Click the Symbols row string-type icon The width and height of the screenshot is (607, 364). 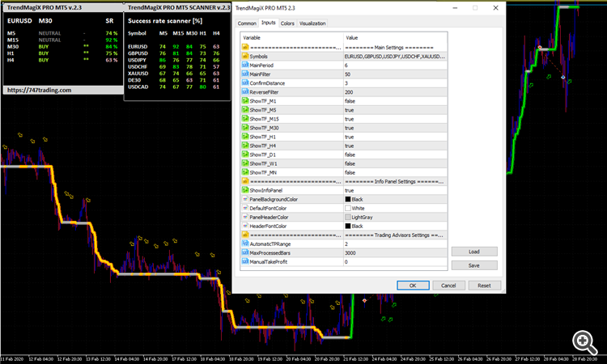[x=245, y=56]
